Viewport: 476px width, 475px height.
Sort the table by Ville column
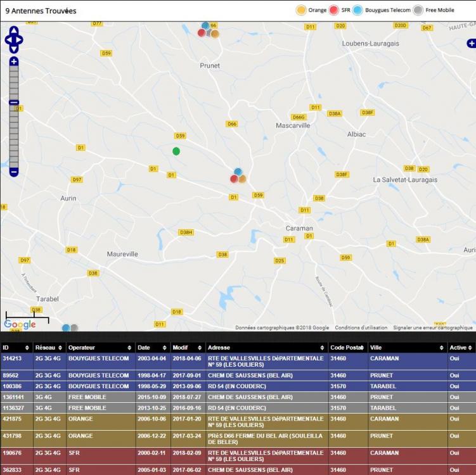pos(407,348)
